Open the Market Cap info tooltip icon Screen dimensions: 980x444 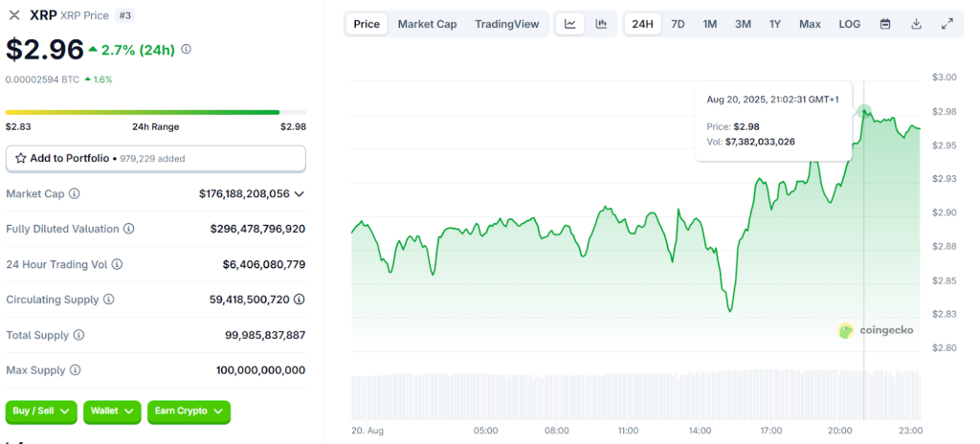click(x=75, y=194)
